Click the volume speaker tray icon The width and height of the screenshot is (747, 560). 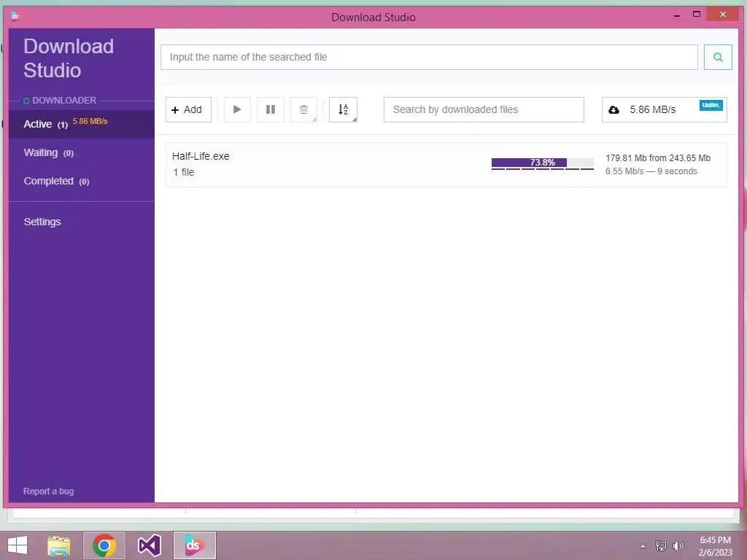[678, 546]
